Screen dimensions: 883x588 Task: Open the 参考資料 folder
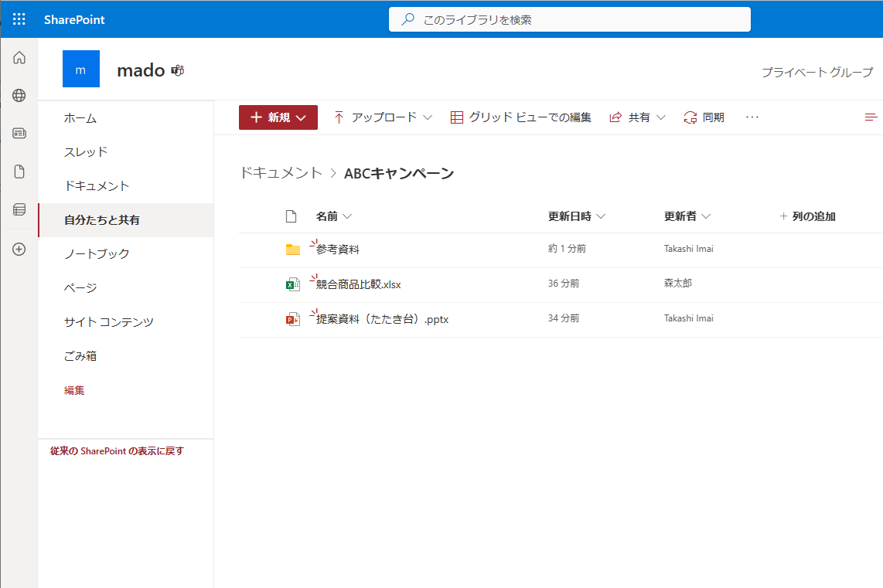(339, 250)
